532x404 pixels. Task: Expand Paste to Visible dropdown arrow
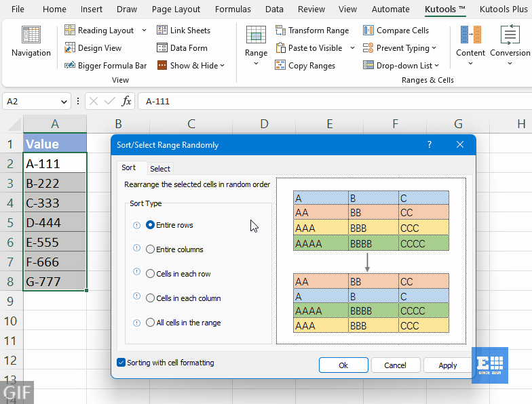tap(353, 47)
